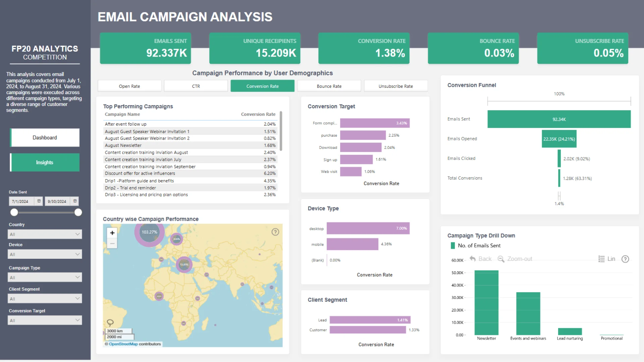Click the right date range slider handle

click(78, 212)
